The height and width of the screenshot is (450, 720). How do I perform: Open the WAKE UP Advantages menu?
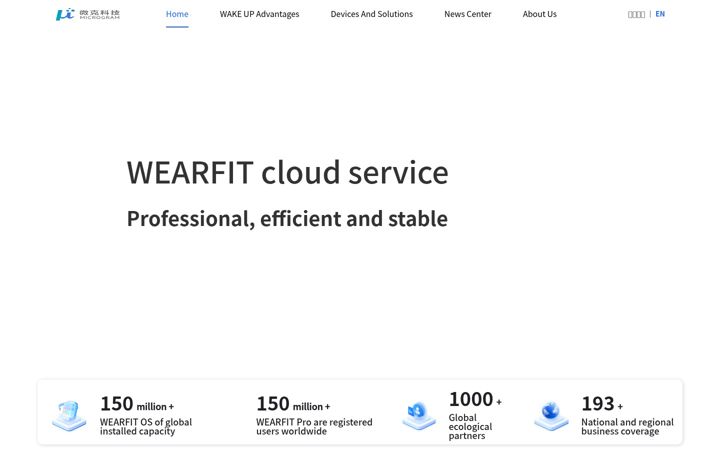click(259, 14)
